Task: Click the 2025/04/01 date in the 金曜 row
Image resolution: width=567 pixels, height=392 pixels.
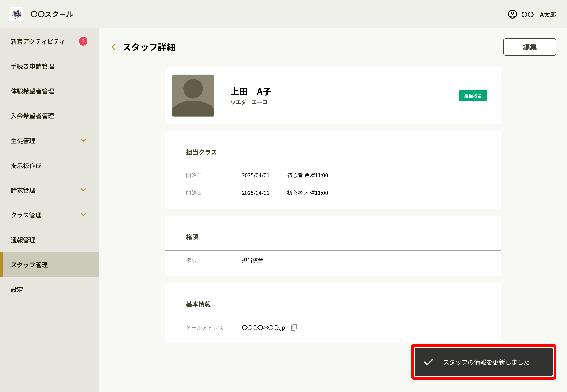Action: click(x=256, y=175)
